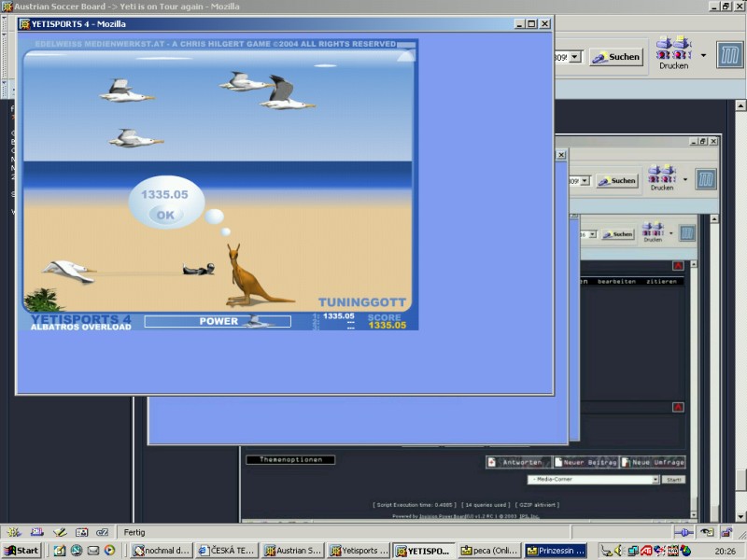Switch to the Austrian Soccer Board taskbar item
747x560 pixels.
coord(292,551)
